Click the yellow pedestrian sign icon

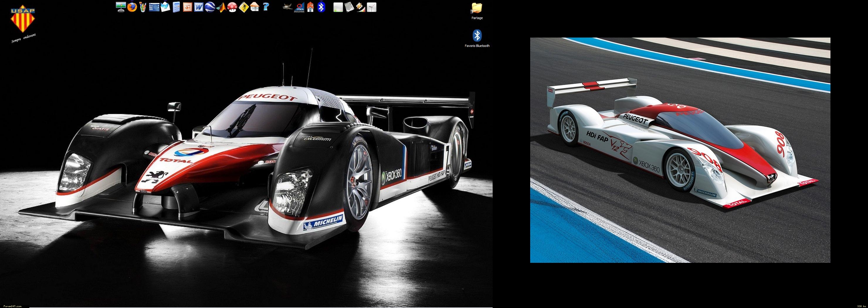(244, 7)
